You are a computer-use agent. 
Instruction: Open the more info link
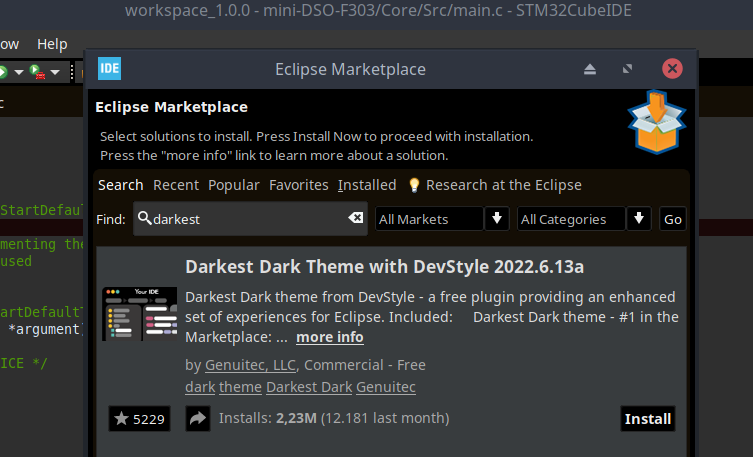click(330, 337)
